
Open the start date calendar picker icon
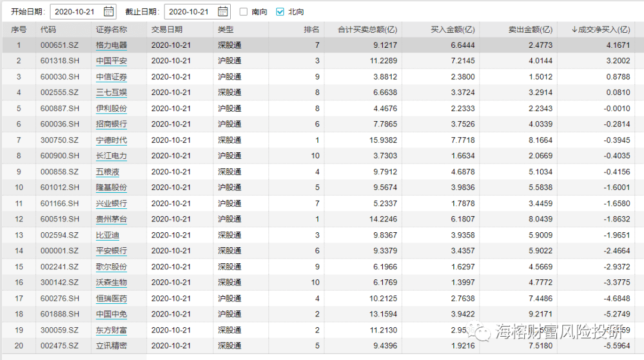(x=109, y=11)
